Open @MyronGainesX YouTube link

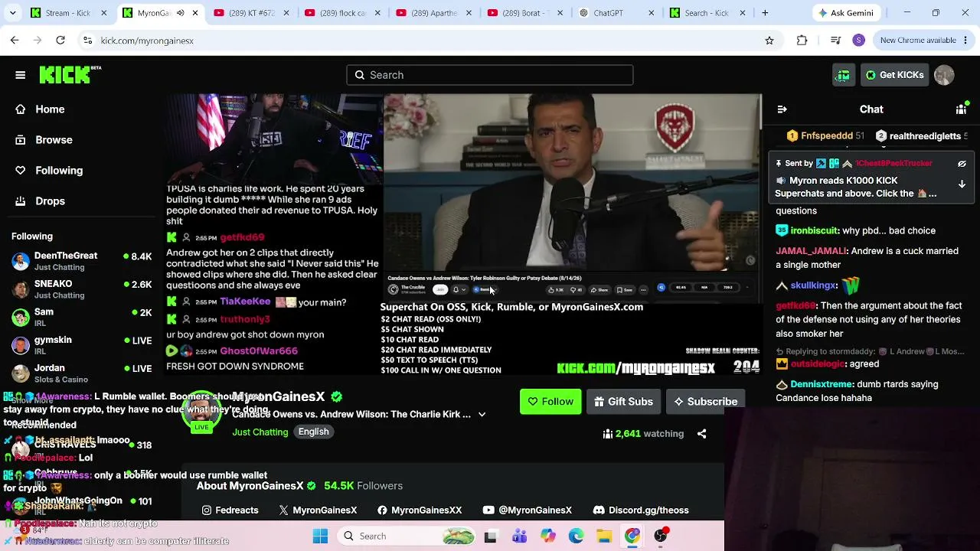(528, 510)
